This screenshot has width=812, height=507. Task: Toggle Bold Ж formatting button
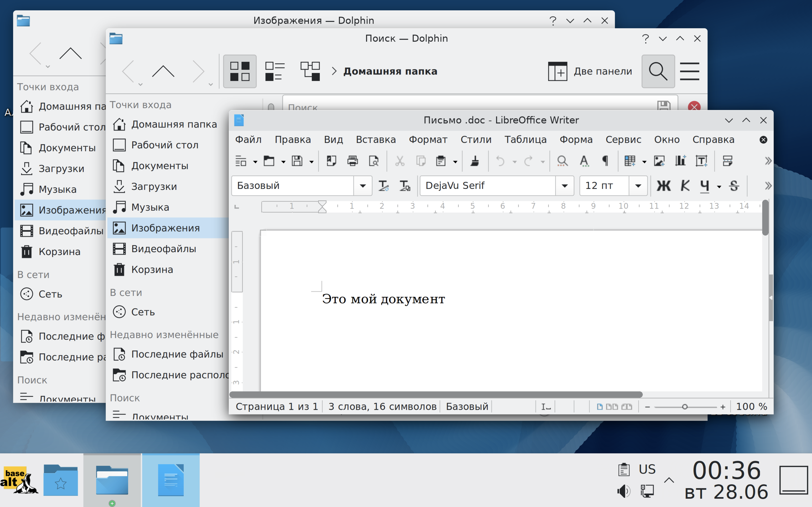point(663,186)
